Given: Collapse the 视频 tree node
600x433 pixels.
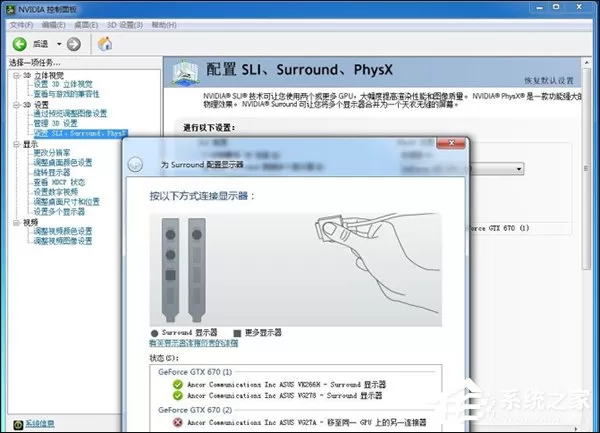Looking at the screenshot, I should (x=17, y=222).
